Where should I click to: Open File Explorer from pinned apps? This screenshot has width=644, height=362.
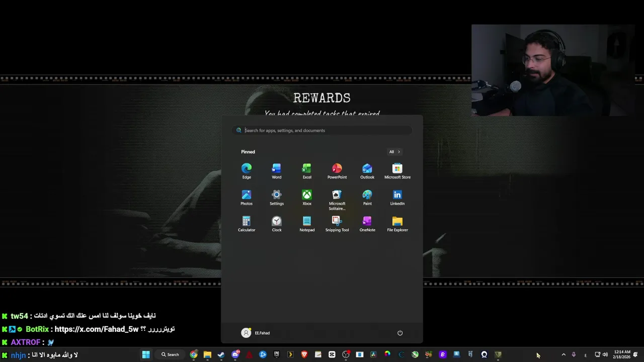click(x=397, y=224)
